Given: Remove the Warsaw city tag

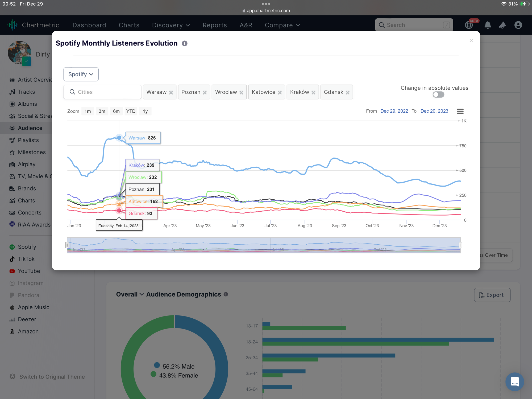Looking at the screenshot, I should (x=171, y=93).
